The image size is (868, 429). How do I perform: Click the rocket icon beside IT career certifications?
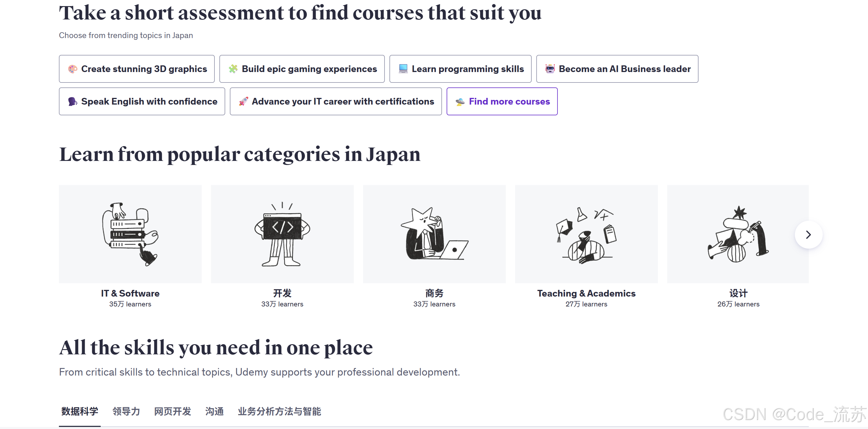(243, 102)
